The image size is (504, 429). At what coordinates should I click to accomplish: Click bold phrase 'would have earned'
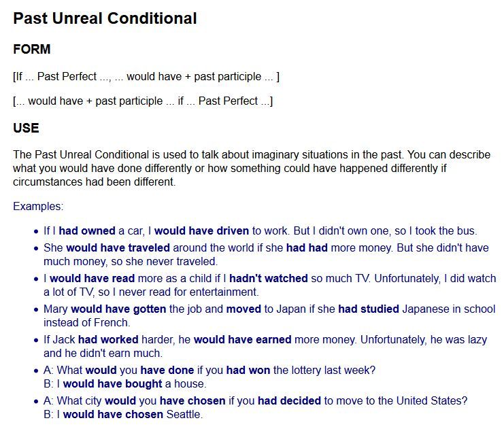point(243,339)
